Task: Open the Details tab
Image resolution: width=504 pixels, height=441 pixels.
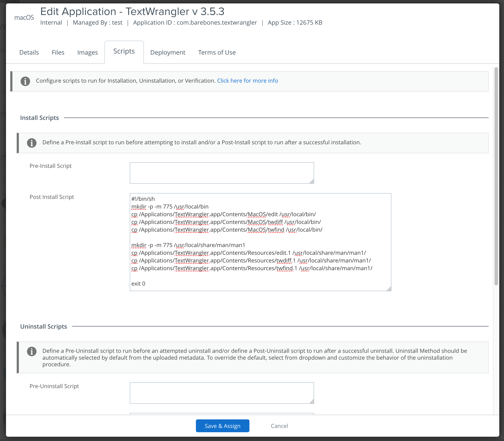Action: (29, 52)
